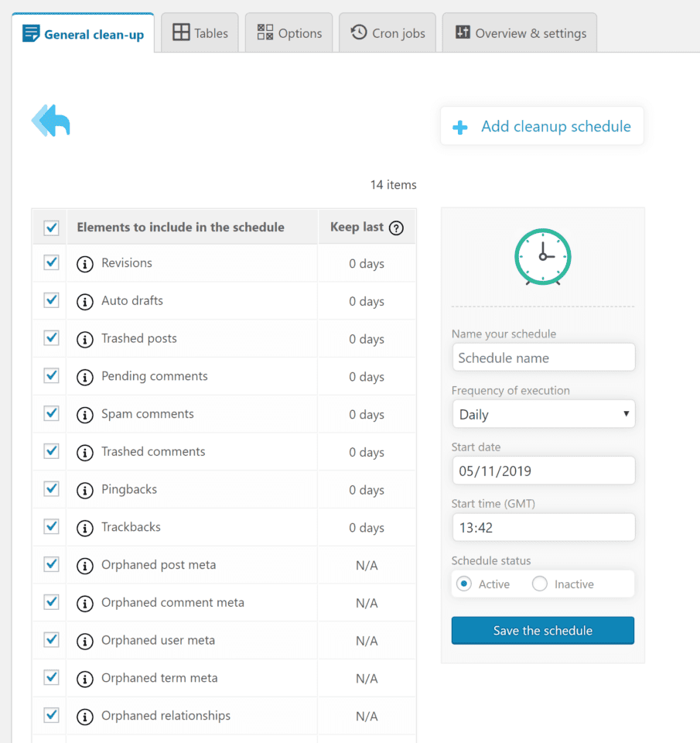Click the Save the schedule button
The height and width of the screenshot is (743, 700).
pyautogui.click(x=543, y=631)
